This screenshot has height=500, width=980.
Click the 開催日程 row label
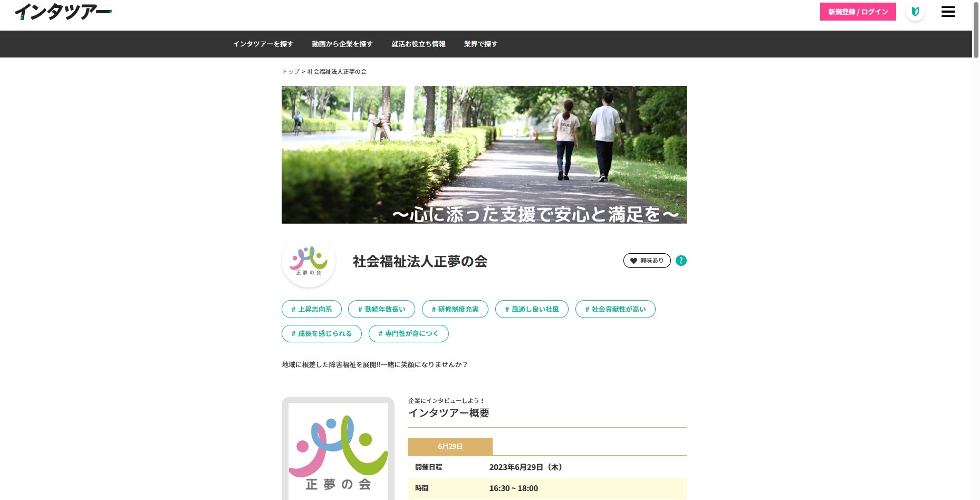point(429,467)
